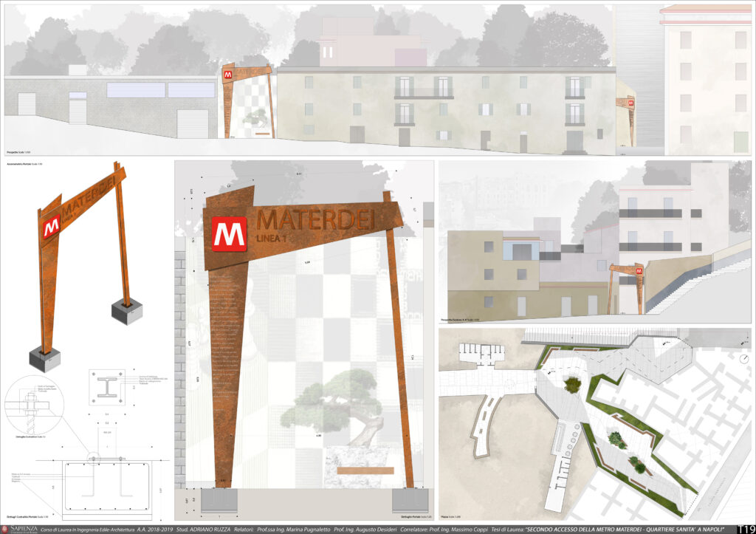The height and width of the screenshot is (534, 756).
Task: Click the "Stud. ADRIANO RUZZA" text
Action: (203, 530)
